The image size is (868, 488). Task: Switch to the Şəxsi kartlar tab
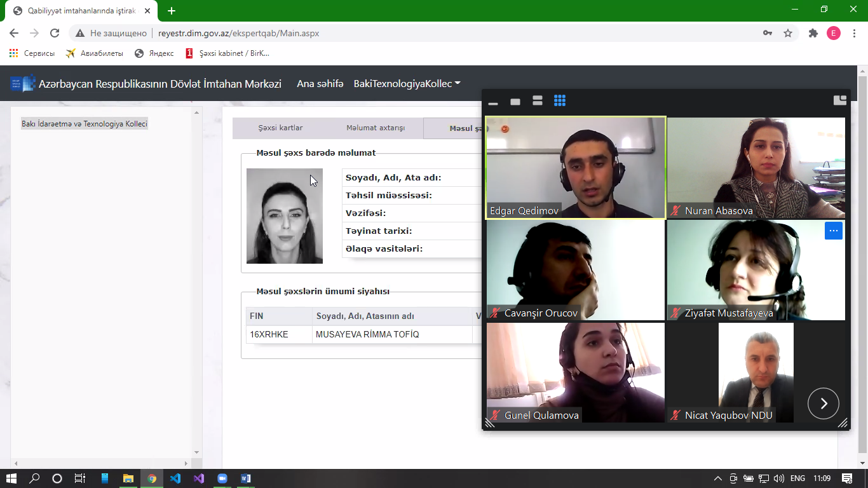point(280,128)
